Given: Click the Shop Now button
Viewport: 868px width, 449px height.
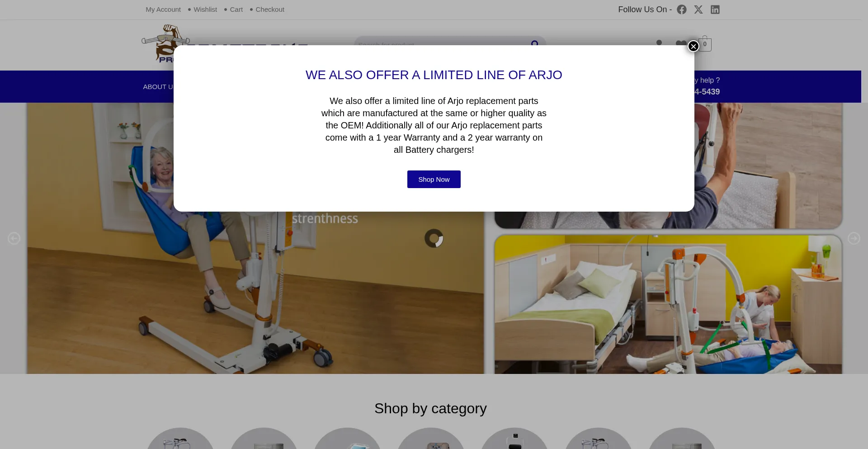Looking at the screenshot, I should [x=434, y=179].
